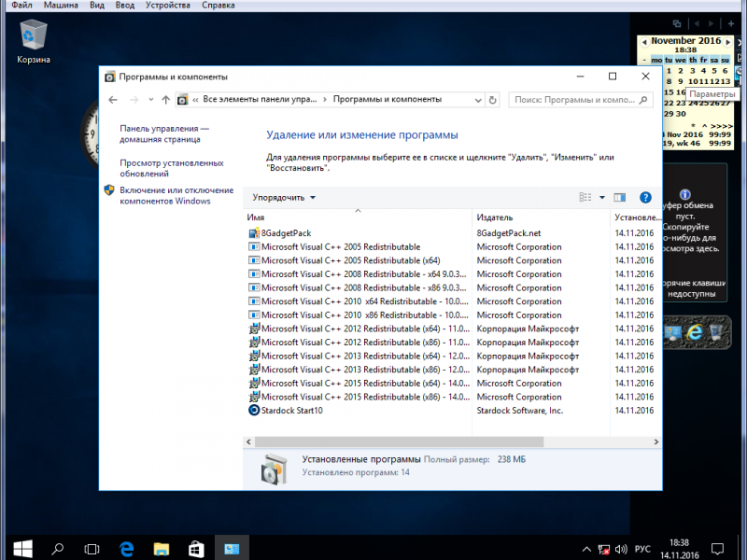Select Visual C++ 2008 Redistributable - x86 row
This screenshot has width=747, height=560.
453,287
